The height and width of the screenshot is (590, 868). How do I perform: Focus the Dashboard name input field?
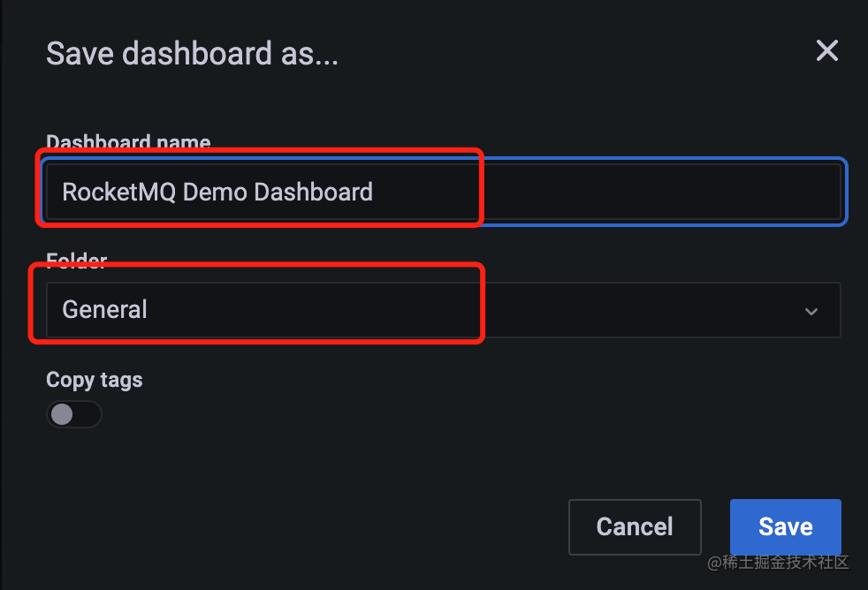click(x=444, y=192)
